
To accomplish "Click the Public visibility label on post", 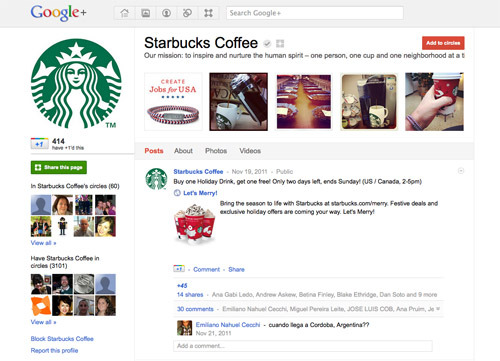I will click(x=284, y=171).
